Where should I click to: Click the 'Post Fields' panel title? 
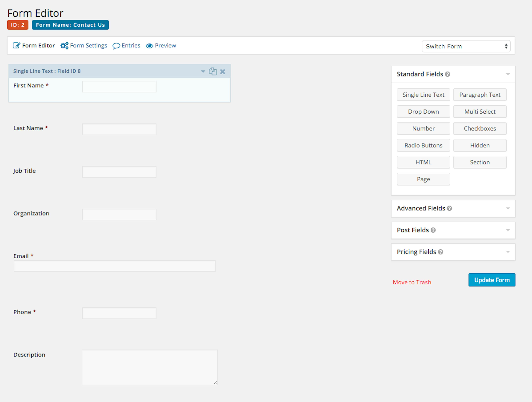coord(413,230)
